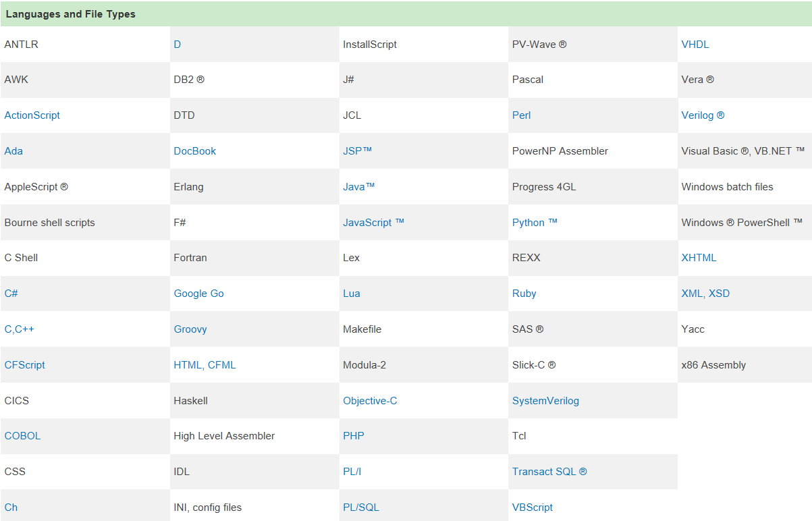
Task: Open the Objective-C link
Action: (x=370, y=401)
